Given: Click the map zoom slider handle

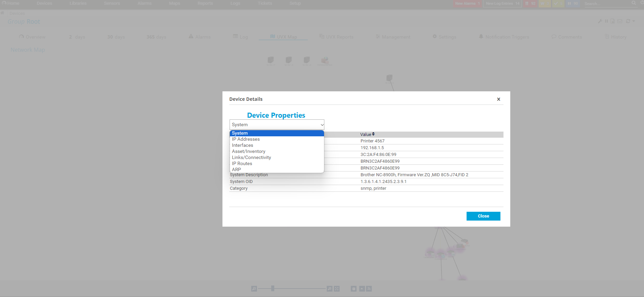Looking at the screenshot, I should 273,289.
